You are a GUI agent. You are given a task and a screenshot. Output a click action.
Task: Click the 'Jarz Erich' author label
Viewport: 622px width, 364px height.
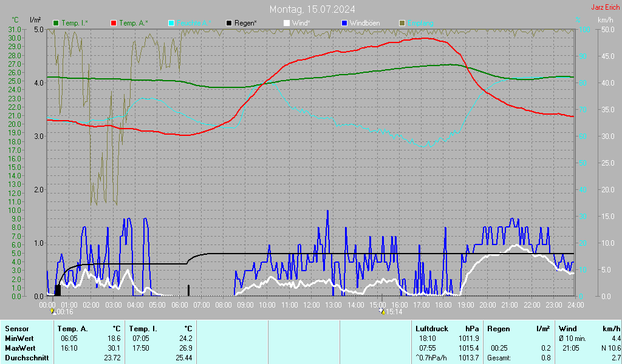tap(606, 7)
